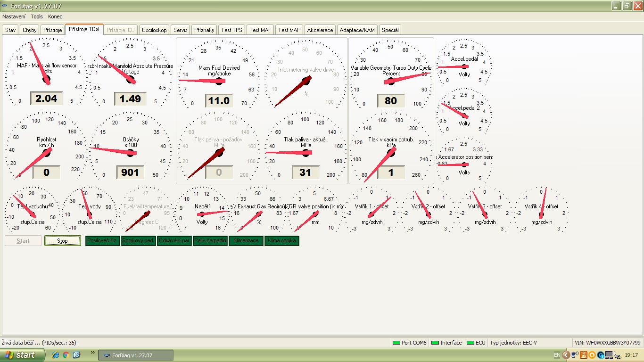Switch to the Osciloskop tab
The height and width of the screenshot is (362, 644).
[154, 30]
